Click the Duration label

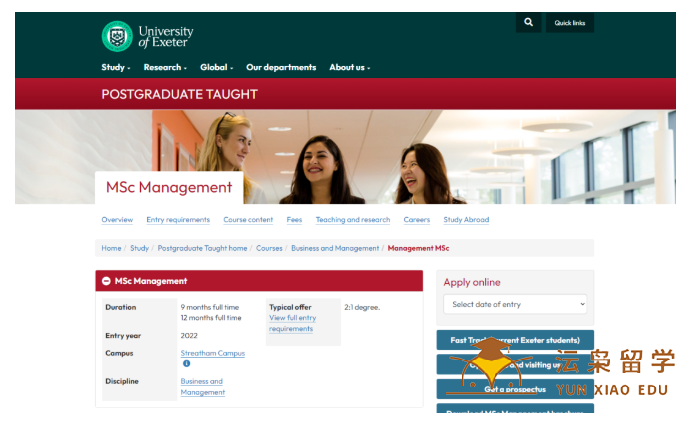click(121, 307)
